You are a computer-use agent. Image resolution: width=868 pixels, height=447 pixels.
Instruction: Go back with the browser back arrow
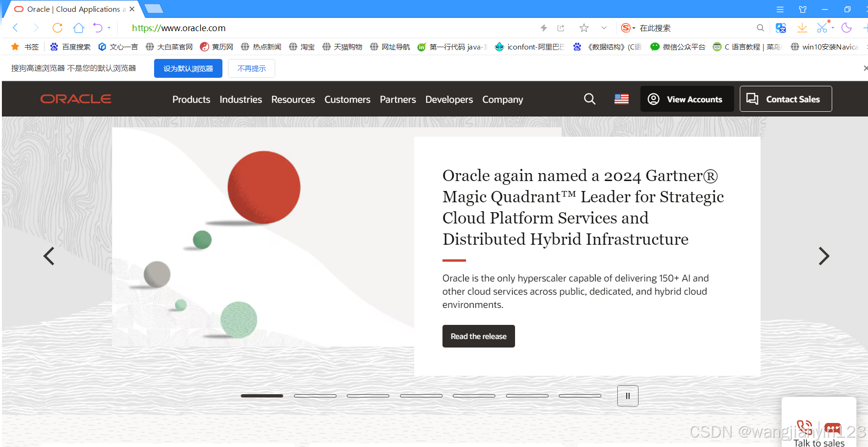coord(16,28)
